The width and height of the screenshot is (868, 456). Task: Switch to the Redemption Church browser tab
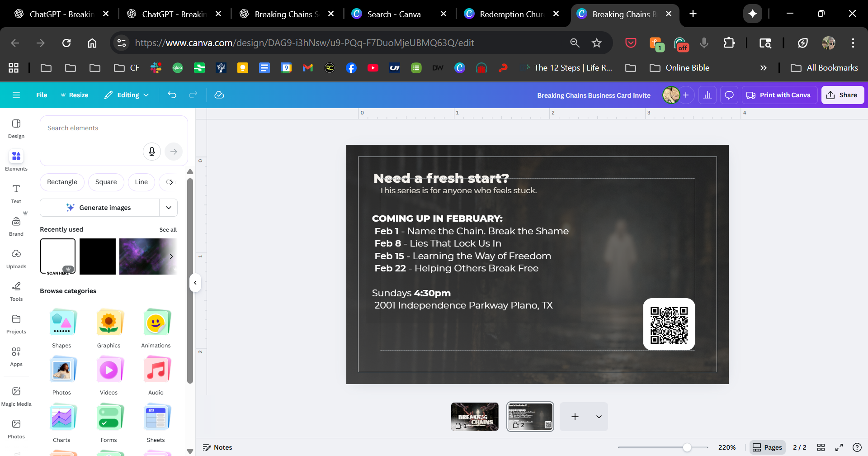click(511, 14)
